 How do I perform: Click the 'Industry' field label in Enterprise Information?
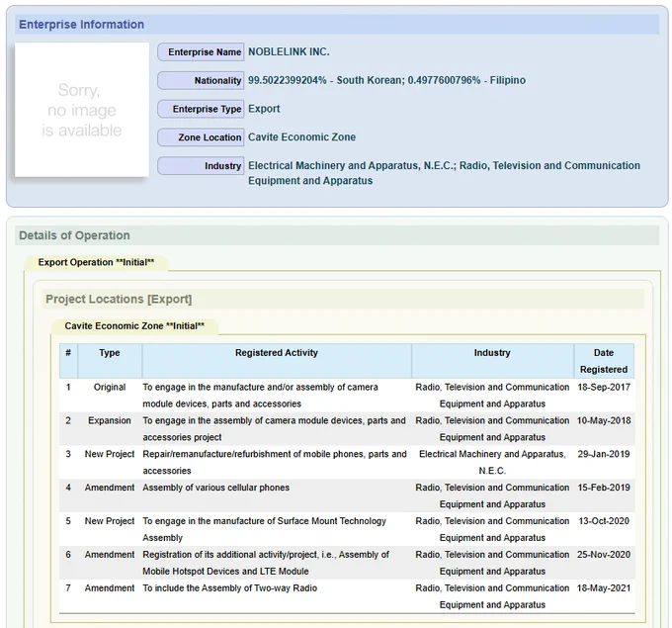tap(201, 166)
